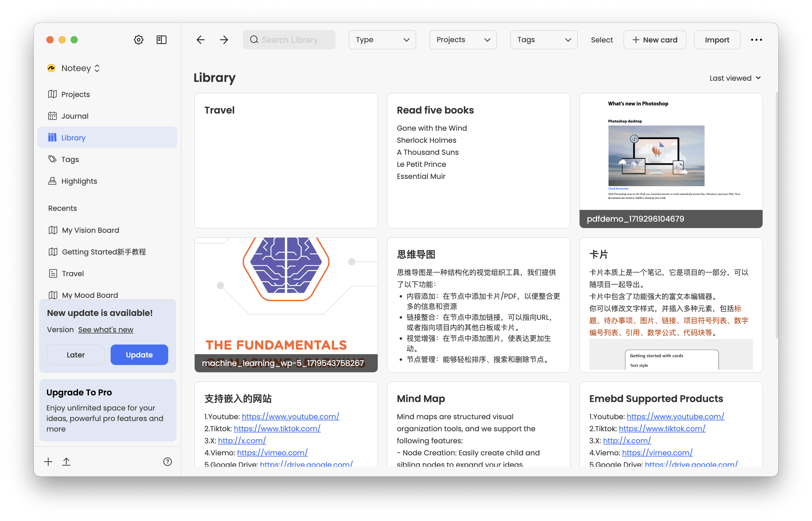Click the blue Update button
The width and height of the screenshot is (812, 521).
click(139, 354)
